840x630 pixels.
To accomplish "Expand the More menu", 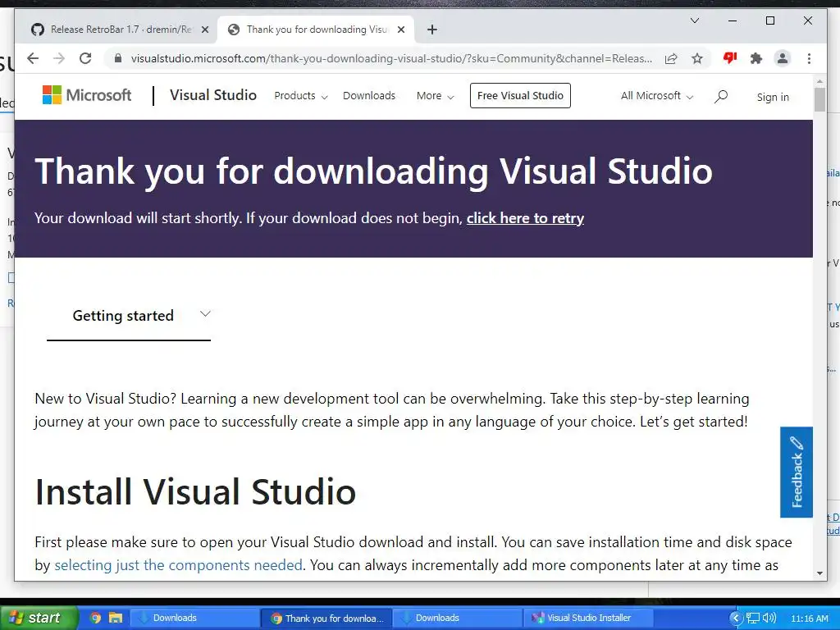I will pyautogui.click(x=435, y=96).
